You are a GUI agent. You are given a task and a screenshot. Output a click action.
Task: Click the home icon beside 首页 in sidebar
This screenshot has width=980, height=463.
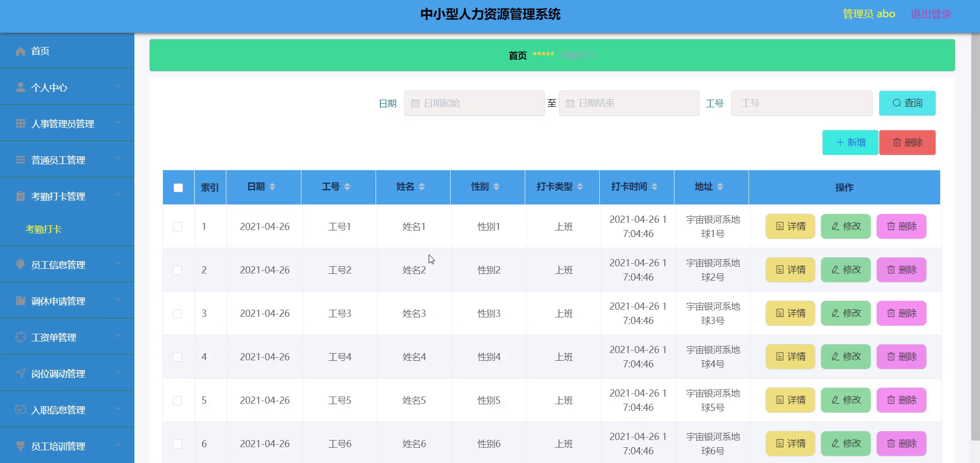20,51
